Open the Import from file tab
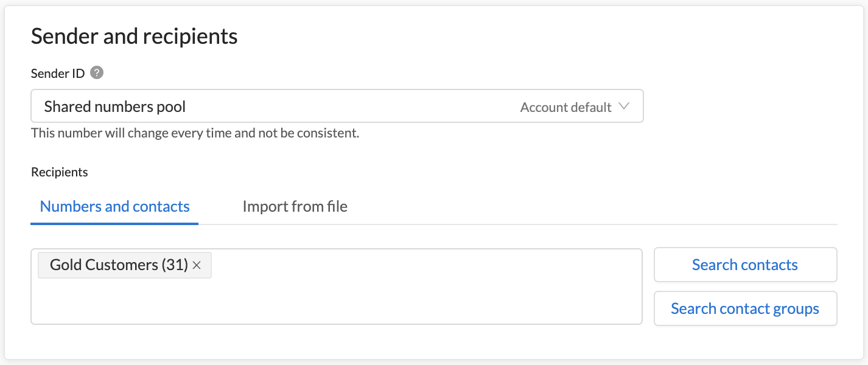 point(295,207)
